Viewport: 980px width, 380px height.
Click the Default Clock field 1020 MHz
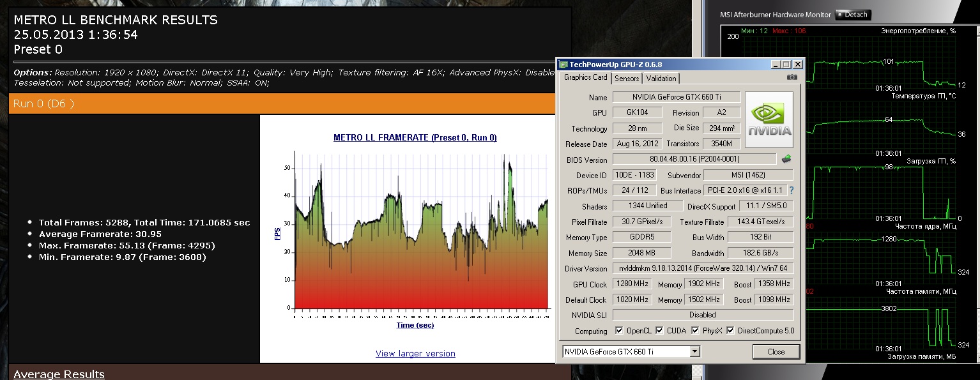pyautogui.click(x=632, y=300)
